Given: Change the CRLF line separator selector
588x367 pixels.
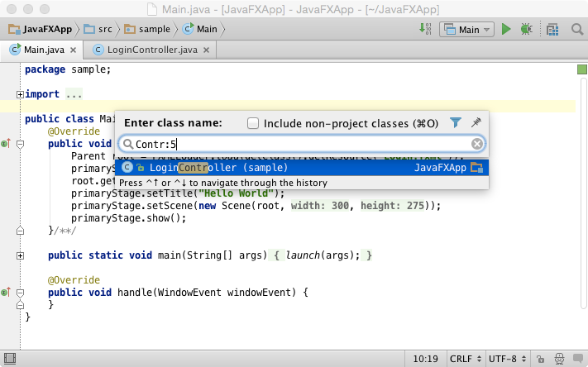Looking at the screenshot, I should pos(466,359).
